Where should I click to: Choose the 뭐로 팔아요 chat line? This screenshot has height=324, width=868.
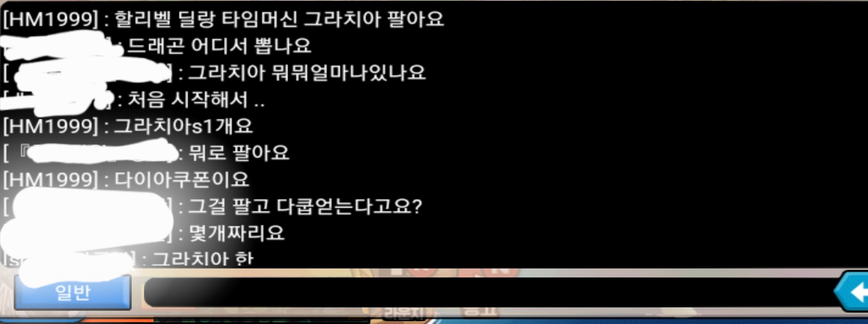239,153
